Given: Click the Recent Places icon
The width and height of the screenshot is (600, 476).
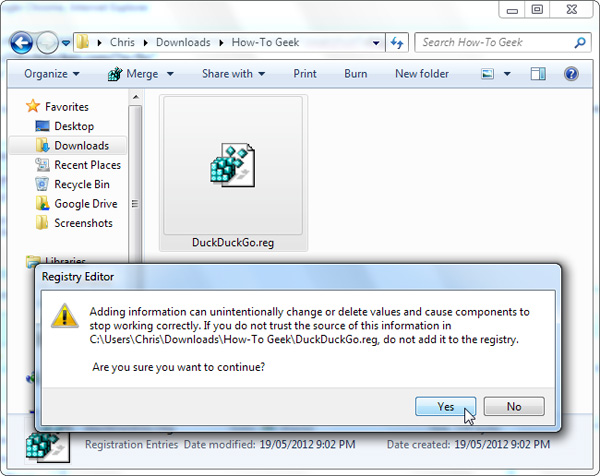Looking at the screenshot, I should pos(42,165).
